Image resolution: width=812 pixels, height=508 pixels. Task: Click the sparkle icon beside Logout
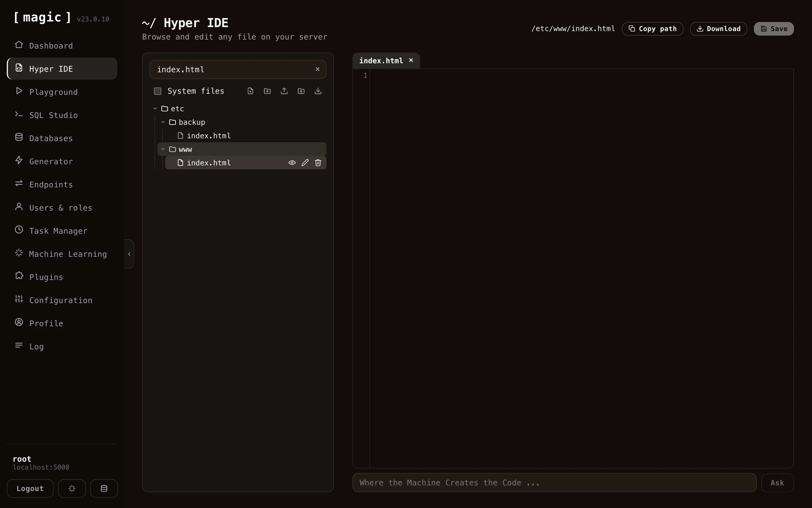tap(72, 488)
